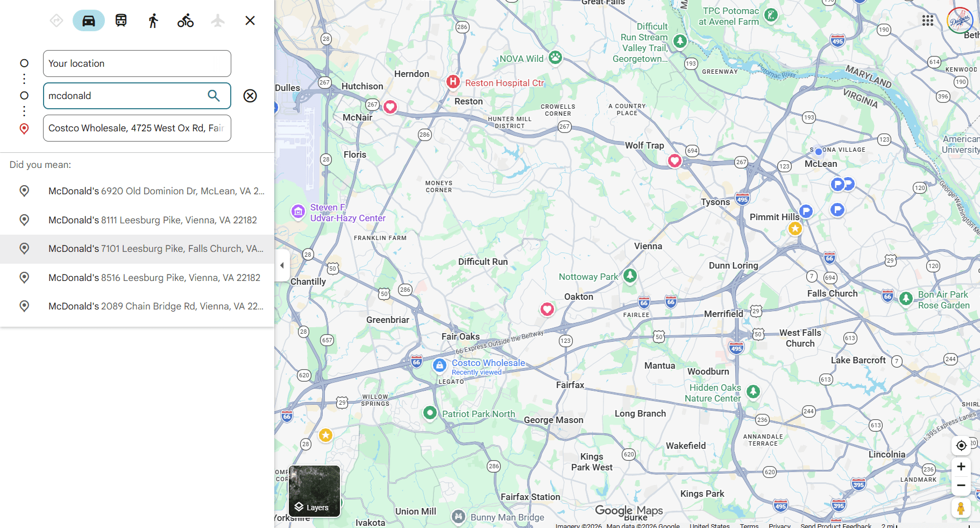
Task: Choose McDonald's 8111 Leesburg Pike, Vienna
Action: pyautogui.click(x=137, y=220)
